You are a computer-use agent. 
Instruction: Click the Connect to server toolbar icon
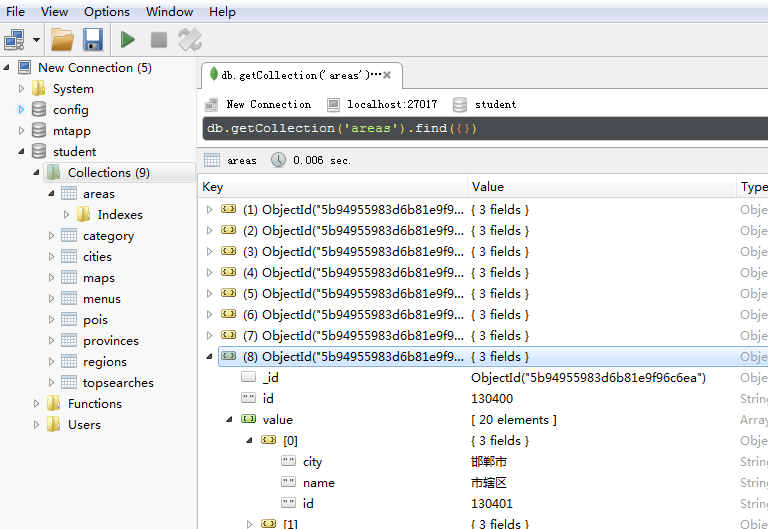[14, 40]
